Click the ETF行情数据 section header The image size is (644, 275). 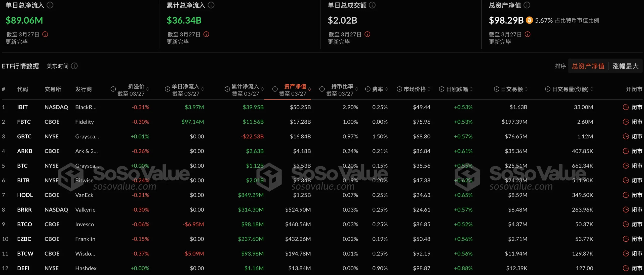[20, 66]
